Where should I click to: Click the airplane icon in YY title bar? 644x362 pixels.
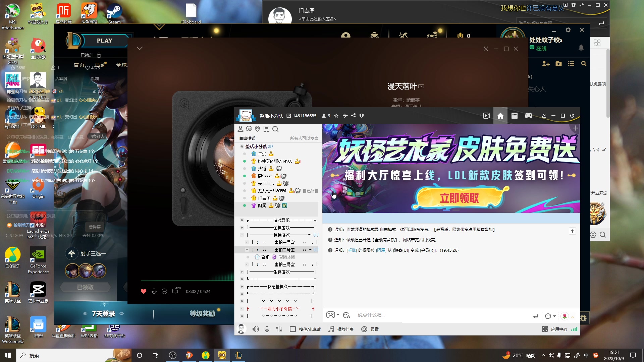pyautogui.click(x=345, y=116)
